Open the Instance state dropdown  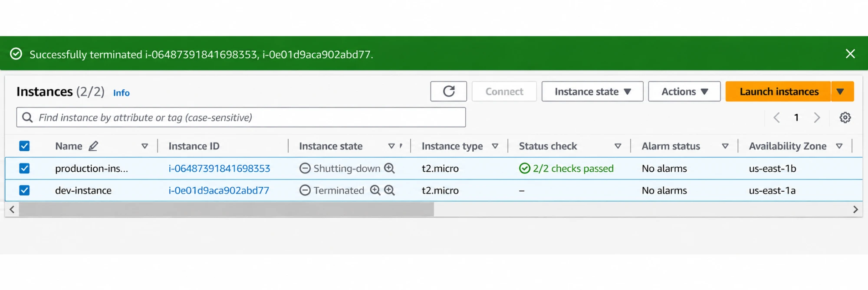(x=592, y=91)
